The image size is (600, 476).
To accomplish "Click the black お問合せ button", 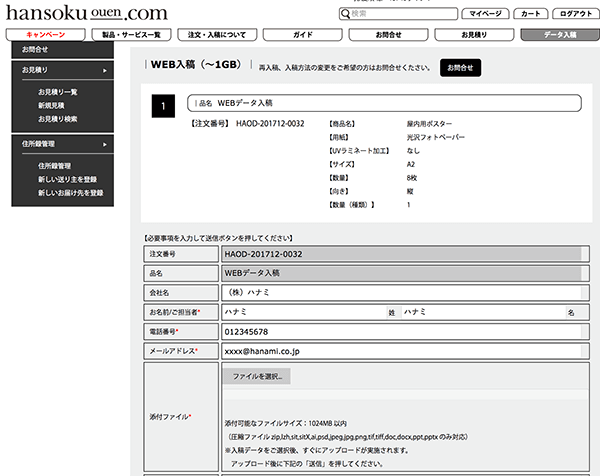I will tap(460, 67).
